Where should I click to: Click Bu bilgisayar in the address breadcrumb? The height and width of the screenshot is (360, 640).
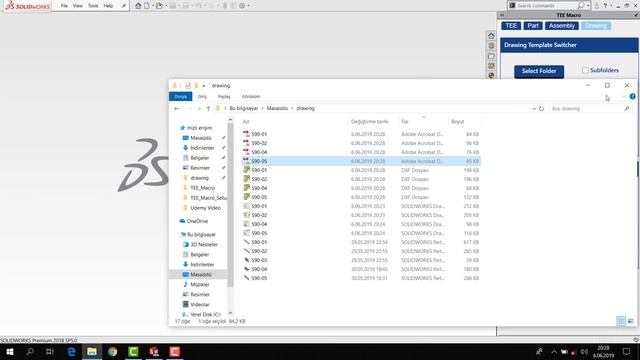[244, 109]
